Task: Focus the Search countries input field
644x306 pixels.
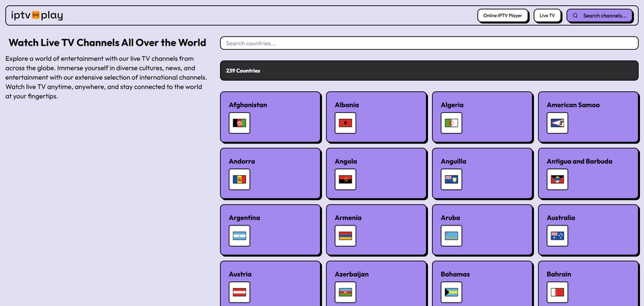Action: pos(429,43)
